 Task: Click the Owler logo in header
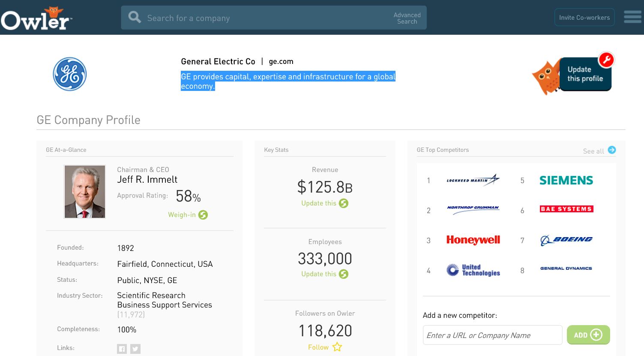point(36,19)
